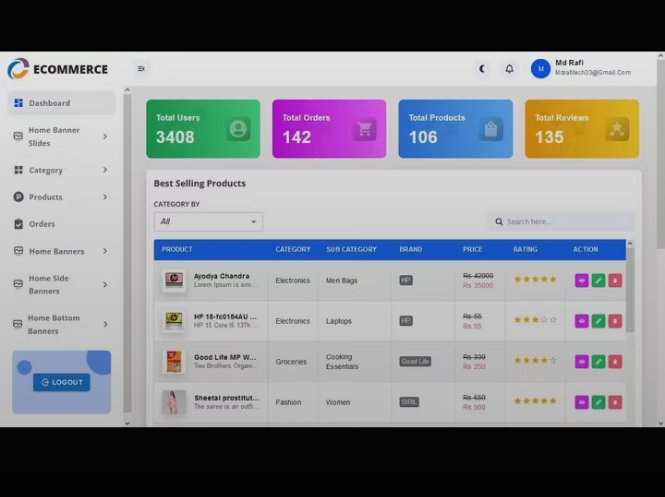
Task: Click the Total Products bag icon
Action: point(491,129)
